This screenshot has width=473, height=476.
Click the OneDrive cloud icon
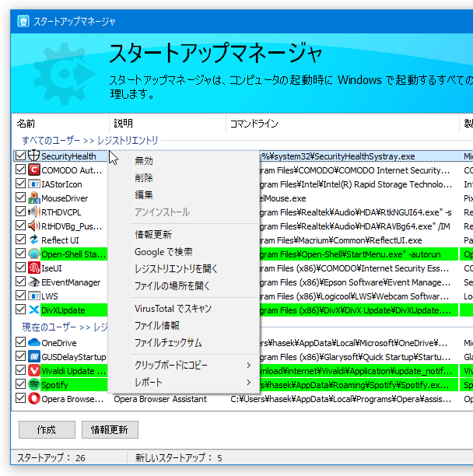33,342
